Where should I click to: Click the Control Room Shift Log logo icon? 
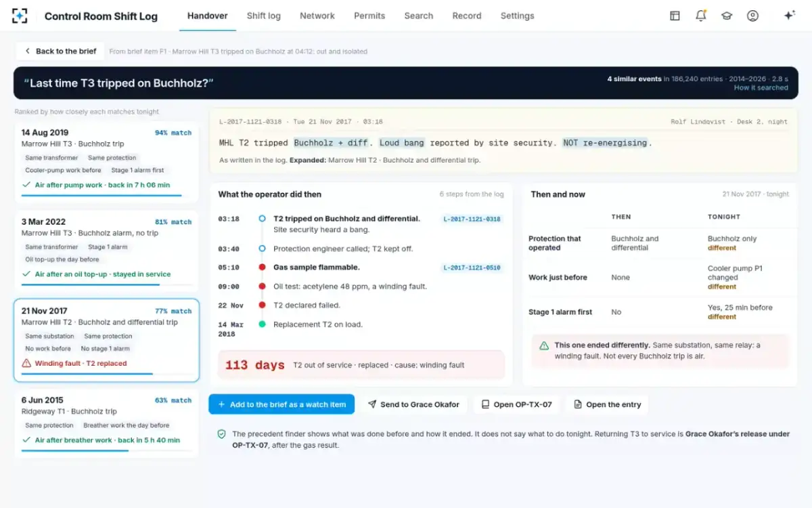(20, 16)
